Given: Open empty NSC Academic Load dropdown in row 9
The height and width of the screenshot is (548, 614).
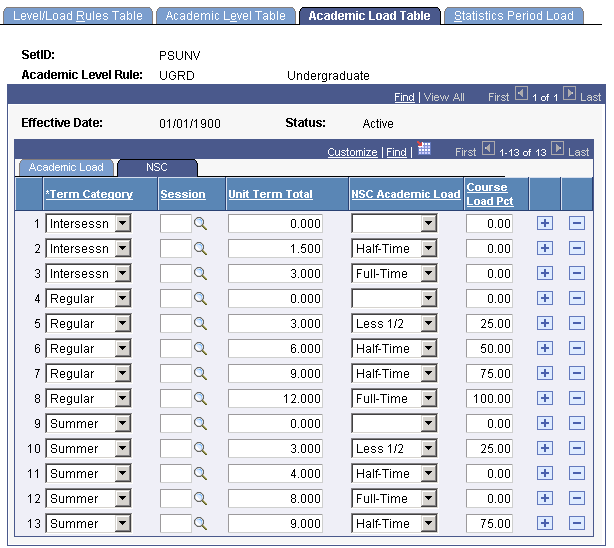Looking at the screenshot, I should click(429, 423).
